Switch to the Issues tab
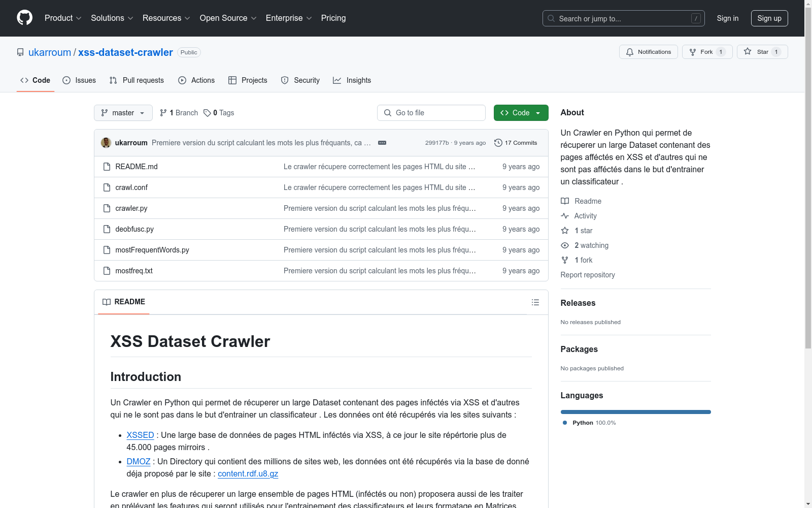Screen dimensions: 812x508 (x=79, y=80)
